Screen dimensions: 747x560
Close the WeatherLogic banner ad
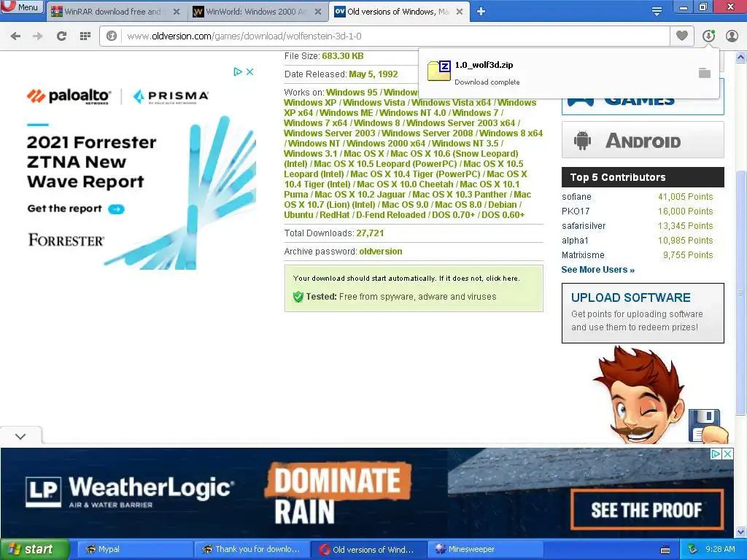coord(728,454)
